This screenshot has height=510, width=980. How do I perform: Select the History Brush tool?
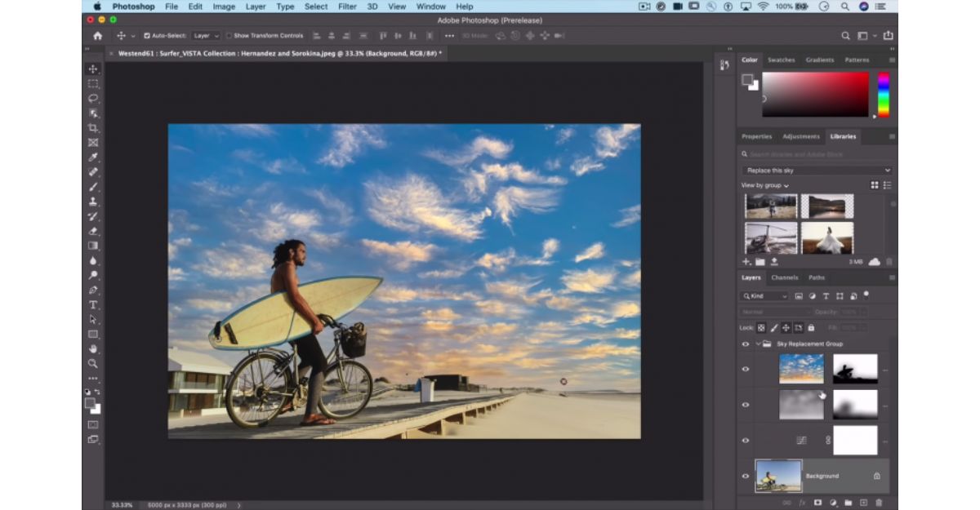[93, 216]
